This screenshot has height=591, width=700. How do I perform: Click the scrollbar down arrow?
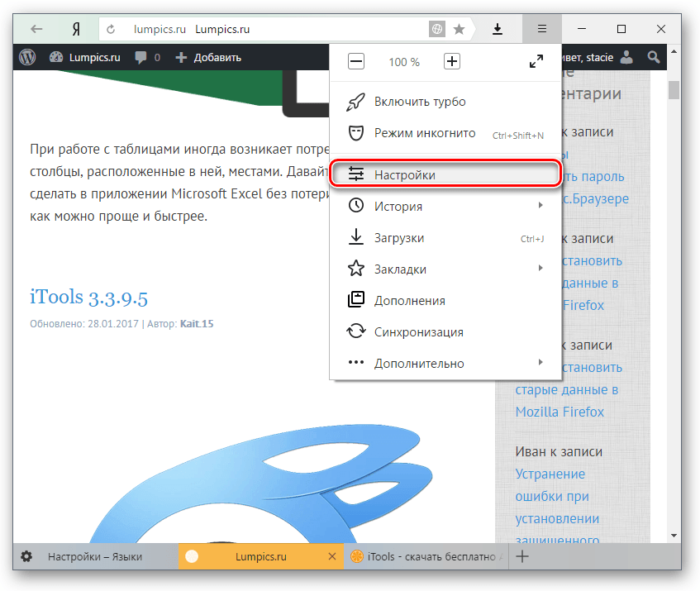tap(674, 535)
